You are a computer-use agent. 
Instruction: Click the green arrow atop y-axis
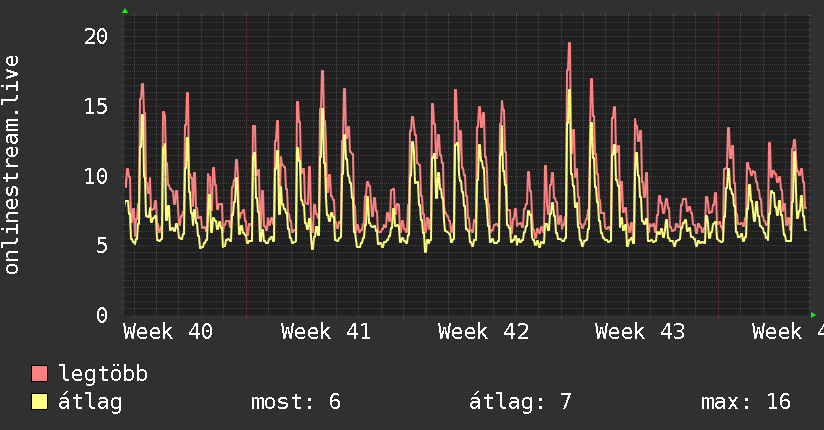point(125,11)
